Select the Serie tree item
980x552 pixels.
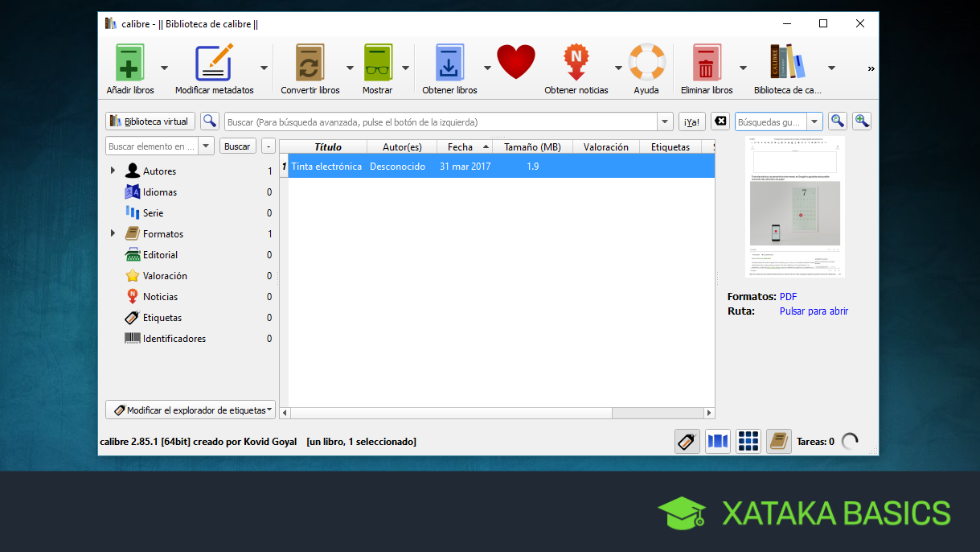pos(153,212)
